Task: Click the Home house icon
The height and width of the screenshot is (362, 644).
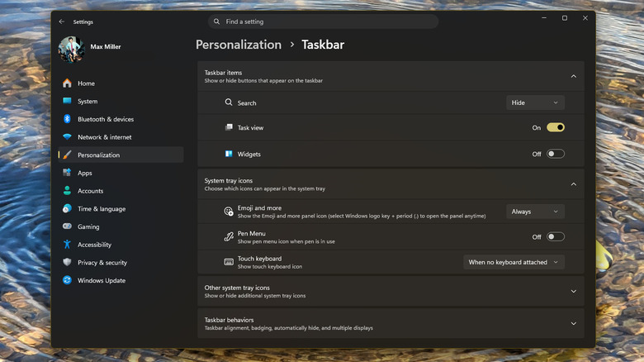Action: tap(67, 83)
